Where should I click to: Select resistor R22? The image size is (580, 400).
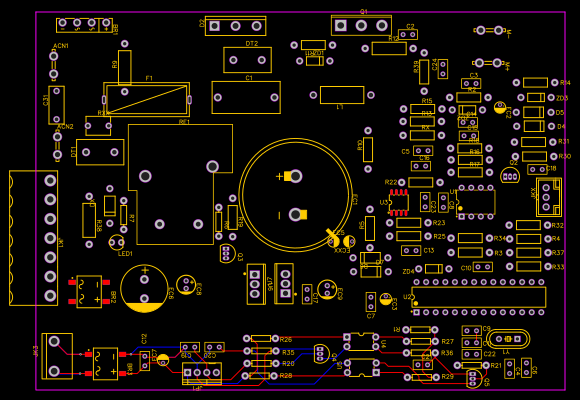pos(421,182)
